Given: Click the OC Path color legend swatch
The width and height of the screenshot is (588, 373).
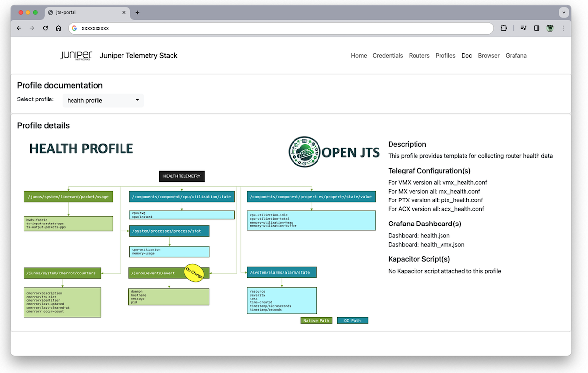Looking at the screenshot, I should 352,320.
